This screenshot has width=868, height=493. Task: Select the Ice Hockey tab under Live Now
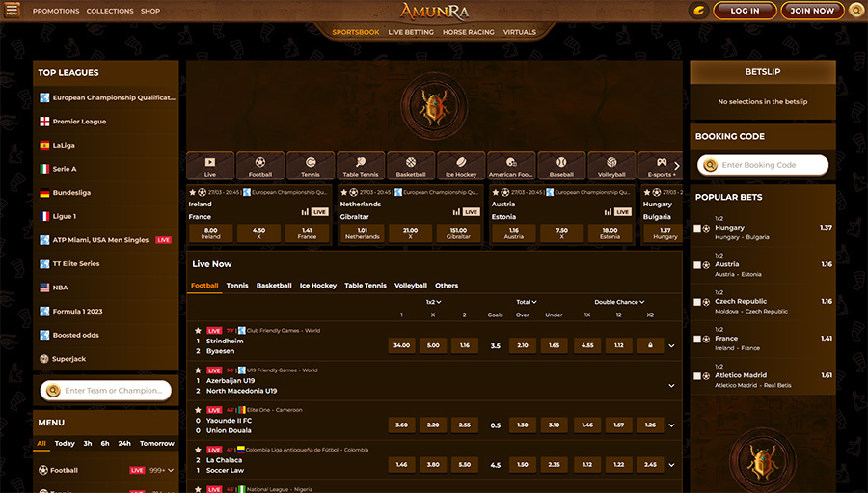(317, 286)
